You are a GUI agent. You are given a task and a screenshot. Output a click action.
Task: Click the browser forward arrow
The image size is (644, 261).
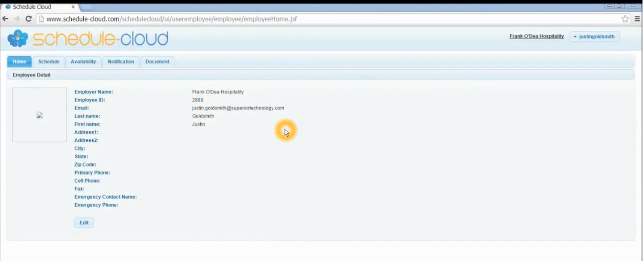click(x=17, y=19)
